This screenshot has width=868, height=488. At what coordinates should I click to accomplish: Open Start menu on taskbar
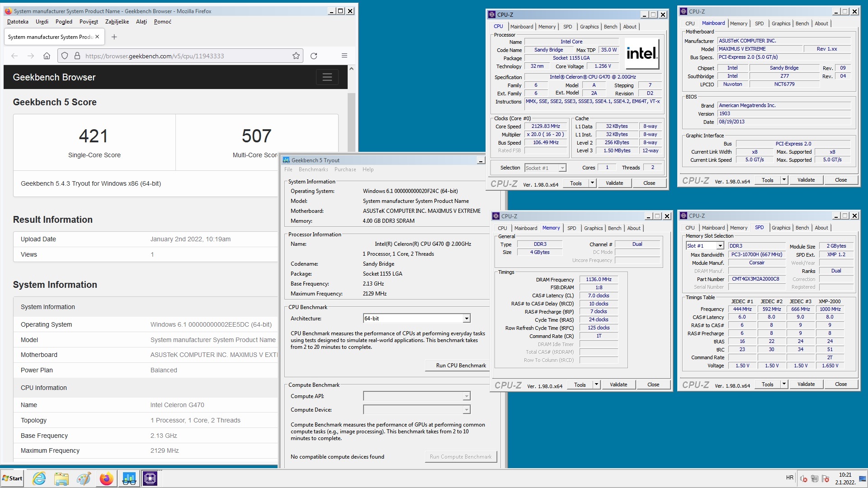pyautogui.click(x=12, y=479)
